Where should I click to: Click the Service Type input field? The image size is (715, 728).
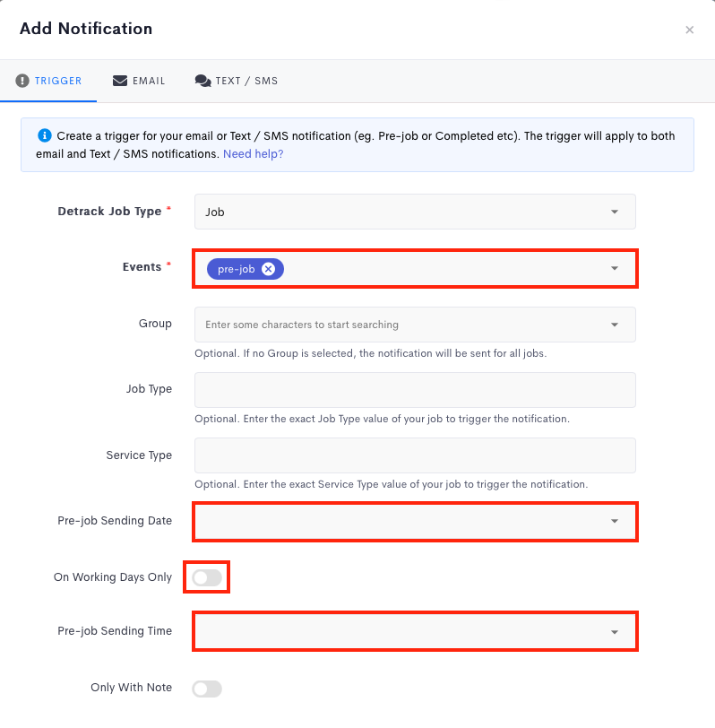click(415, 455)
